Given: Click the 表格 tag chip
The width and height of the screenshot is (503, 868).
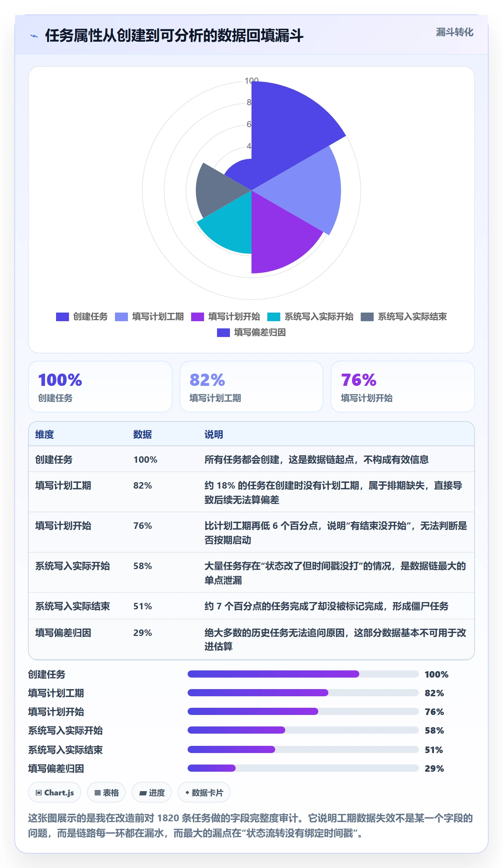Looking at the screenshot, I should pyautogui.click(x=106, y=793).
